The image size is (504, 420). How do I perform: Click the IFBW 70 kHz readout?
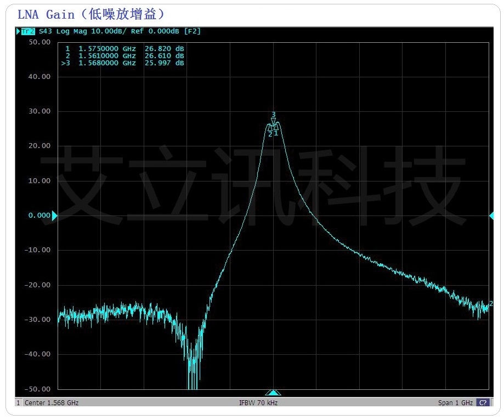(x=258, y=402)
